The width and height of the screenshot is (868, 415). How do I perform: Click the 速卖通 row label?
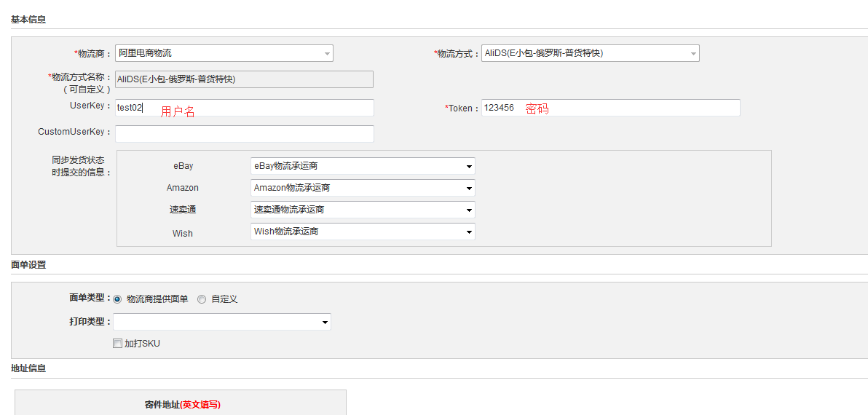pos(183,210)
